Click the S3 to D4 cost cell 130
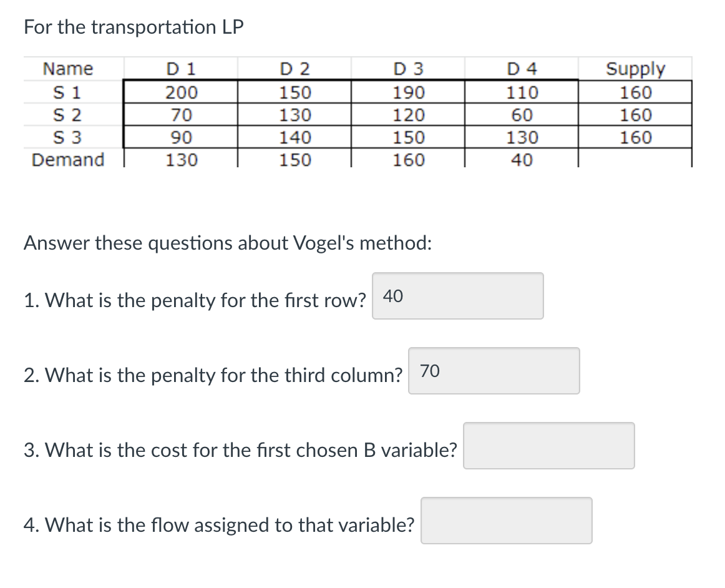 [522, 137]
